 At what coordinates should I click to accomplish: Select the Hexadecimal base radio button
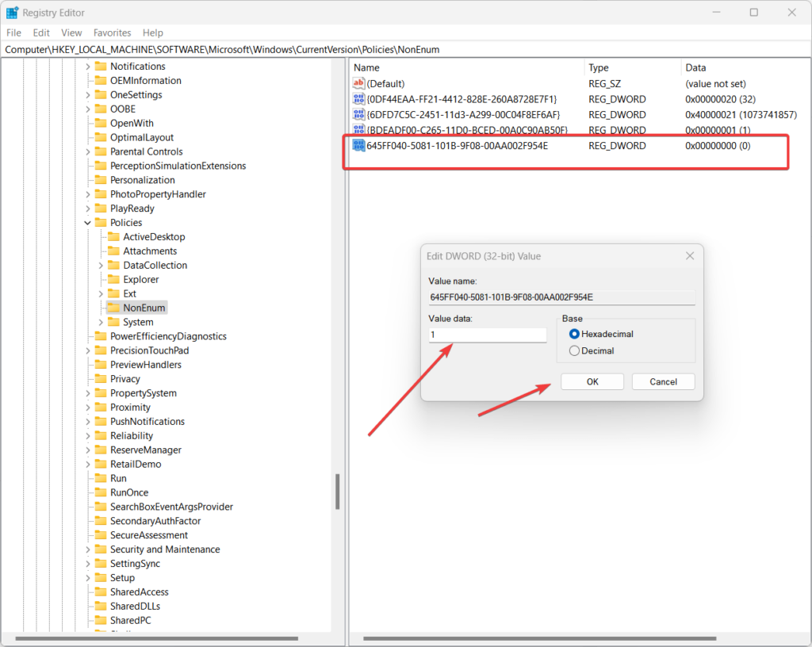pyautogui.click(x=574, y=334)
